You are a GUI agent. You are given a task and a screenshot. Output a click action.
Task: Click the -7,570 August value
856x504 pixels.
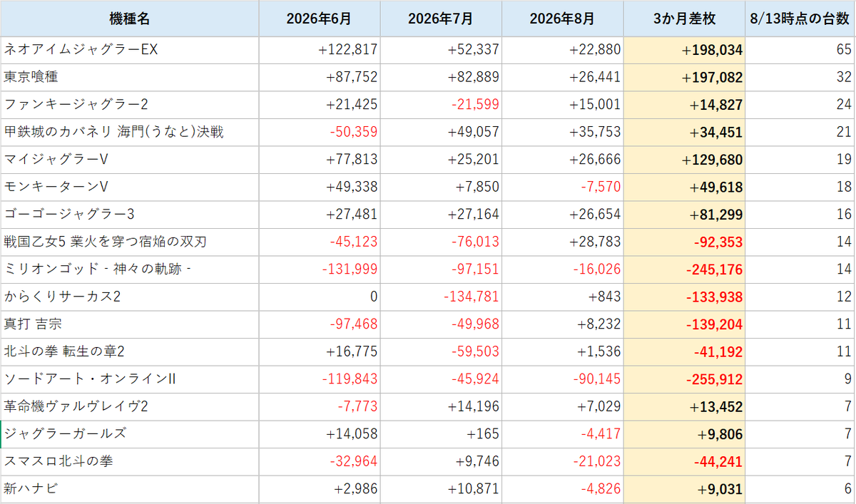coord(562,187)
